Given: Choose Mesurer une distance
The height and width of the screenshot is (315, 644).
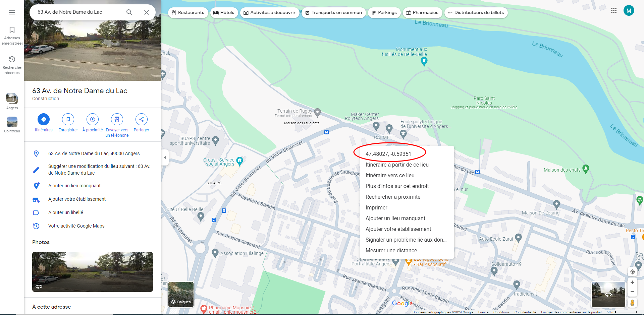Looking at the screenshot, I should pyautogui.click(x=407, y=250).
